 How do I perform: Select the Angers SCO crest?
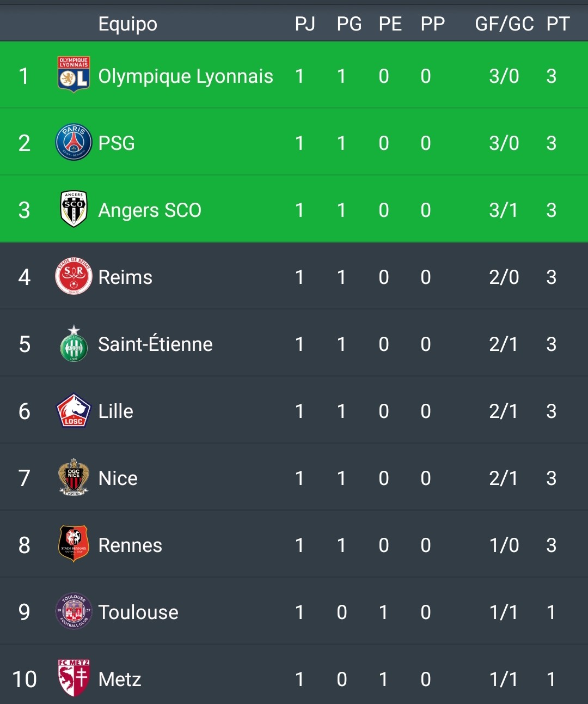coord(73,209)
